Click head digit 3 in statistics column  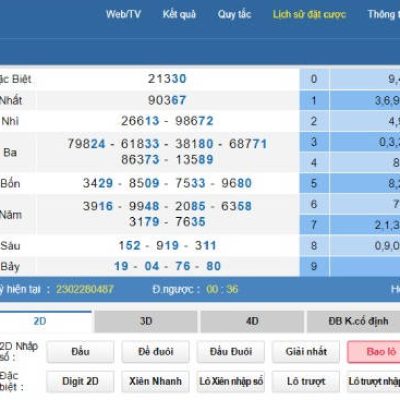tap(314, 142)
